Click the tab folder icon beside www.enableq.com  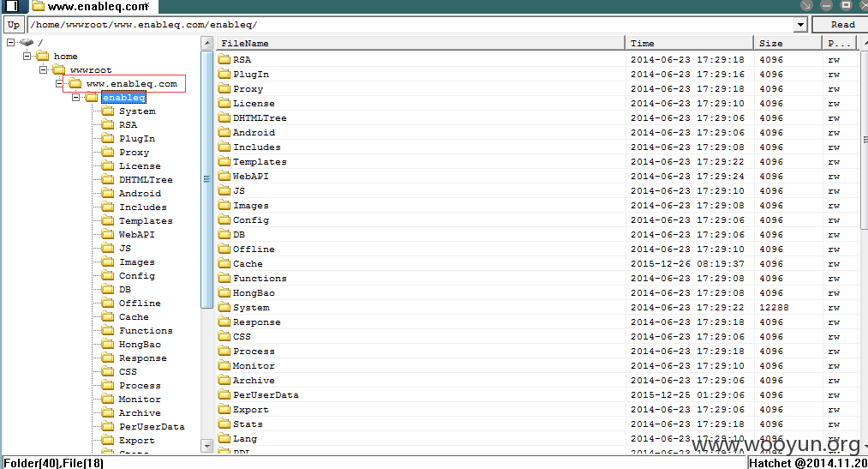click(38, 7)
